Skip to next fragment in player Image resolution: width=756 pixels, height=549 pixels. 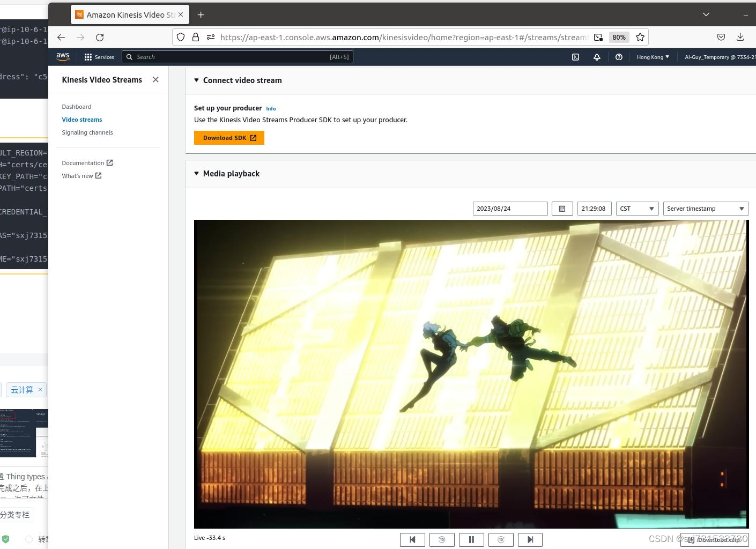pos(530,540)
